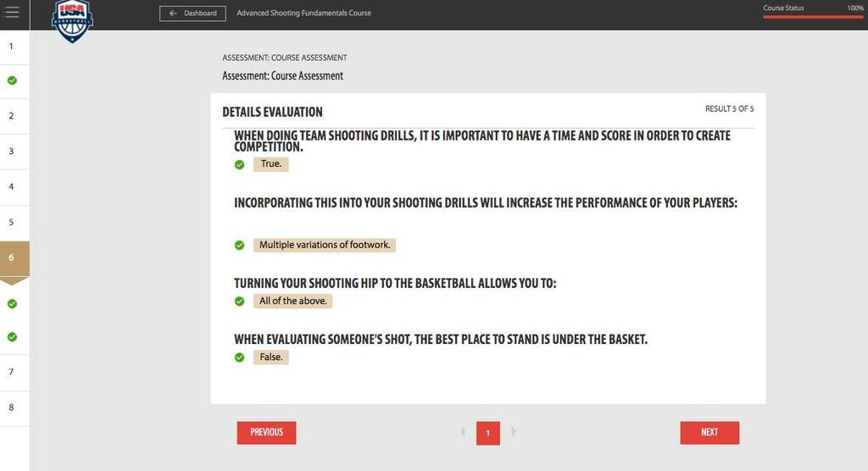Click checkmark next to Multiple variations of footwork
The width and height of the screenshot is (868, 471).
(240, 246)
